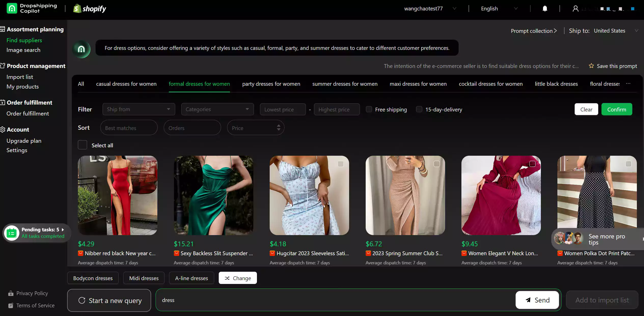Image resolution: width=644 pixels, height=316 pixels.
Task: Click the Lowest price input field
Action: 283,109
